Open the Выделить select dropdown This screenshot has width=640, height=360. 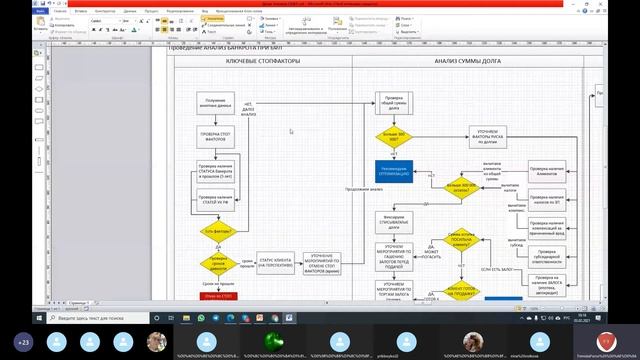click(407, 31)
